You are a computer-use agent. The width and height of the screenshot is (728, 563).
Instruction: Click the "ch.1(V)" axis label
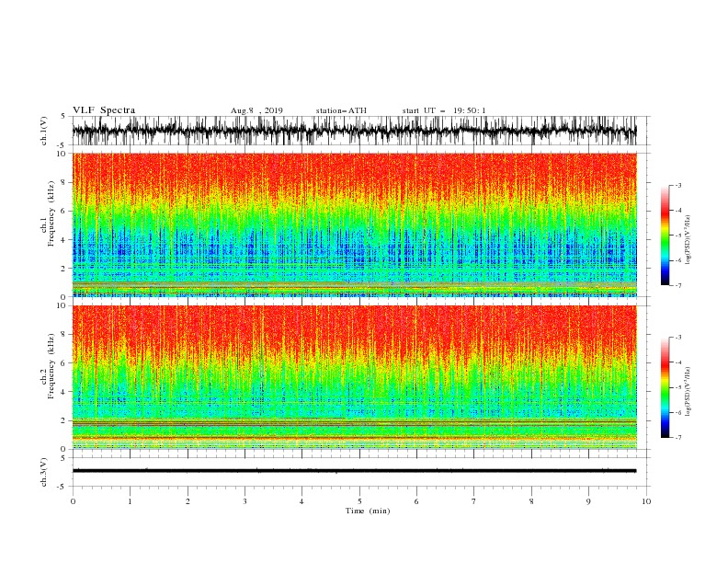click(44, 131)
